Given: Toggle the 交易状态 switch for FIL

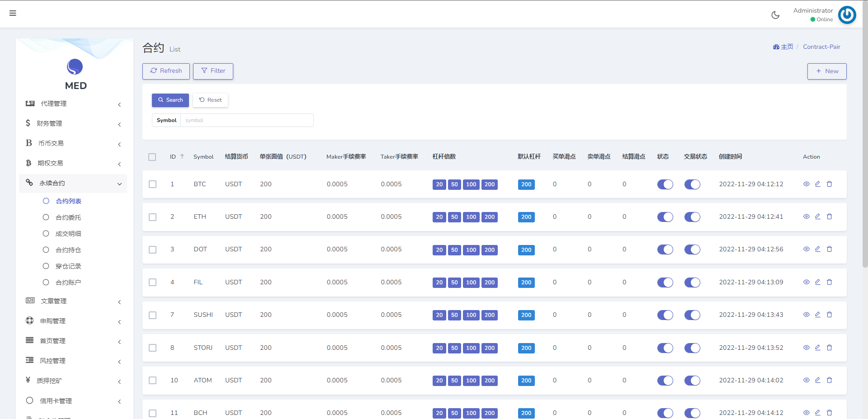Looking at the screenshot, I should 692,282.
